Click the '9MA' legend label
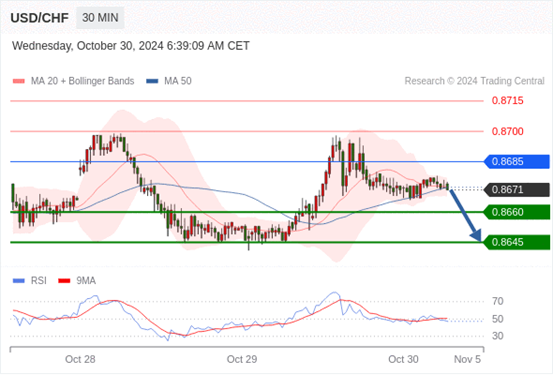 86,281
